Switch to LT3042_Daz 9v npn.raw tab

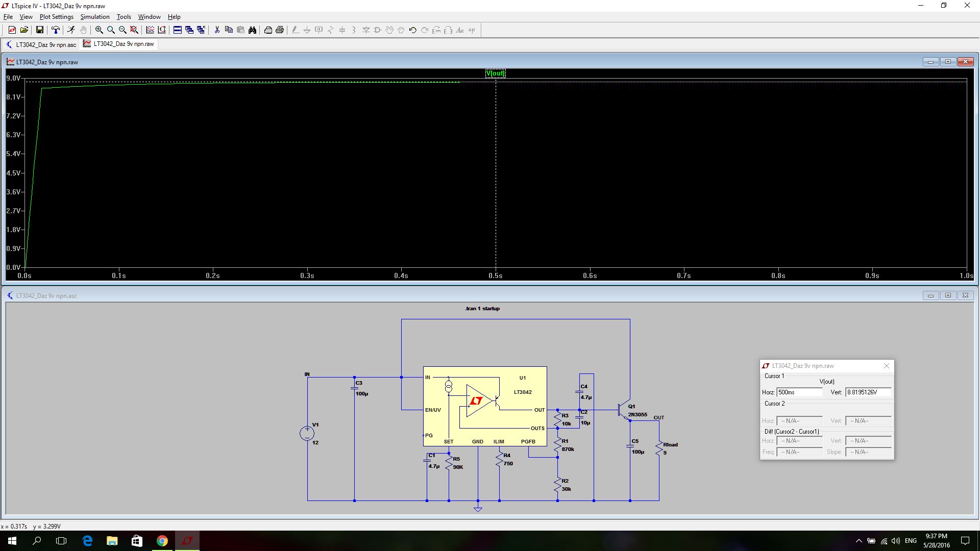tap(119, 44)
